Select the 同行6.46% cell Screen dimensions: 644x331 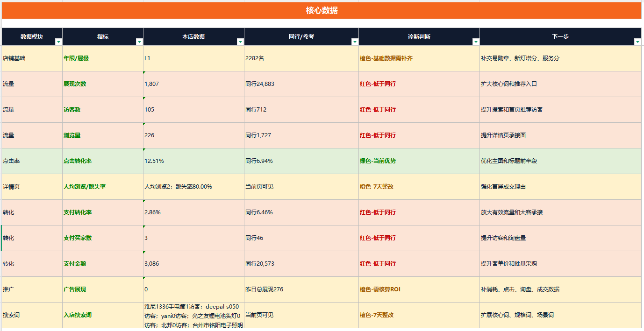pos(301,213)
